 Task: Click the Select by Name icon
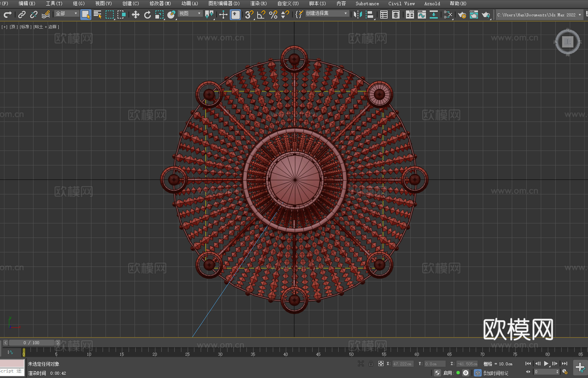98,14
